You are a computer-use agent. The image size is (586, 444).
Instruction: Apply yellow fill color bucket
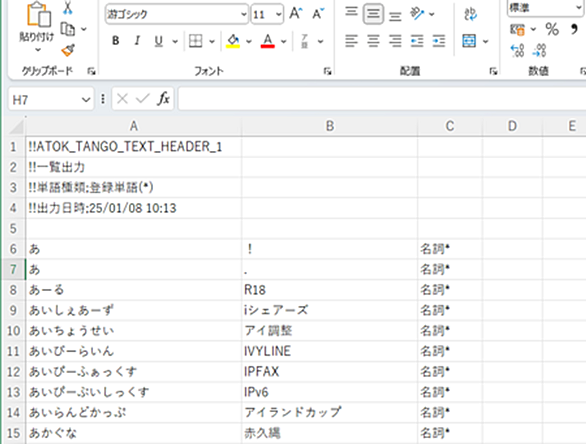pyautogui.click(x=233, y=41)
